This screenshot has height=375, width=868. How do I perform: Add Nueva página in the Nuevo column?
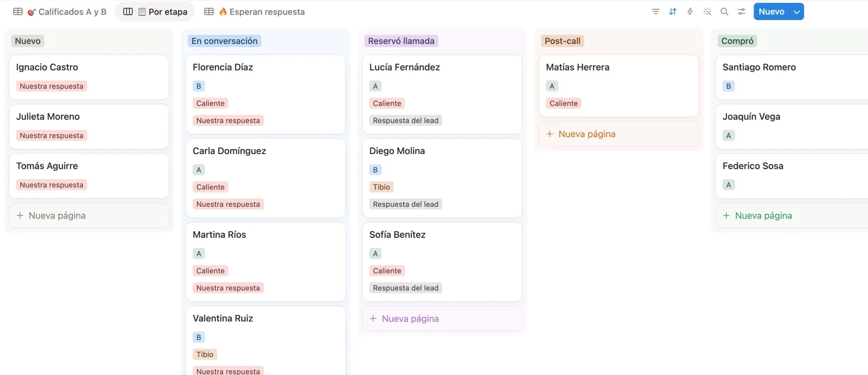(x=89, y=215)
